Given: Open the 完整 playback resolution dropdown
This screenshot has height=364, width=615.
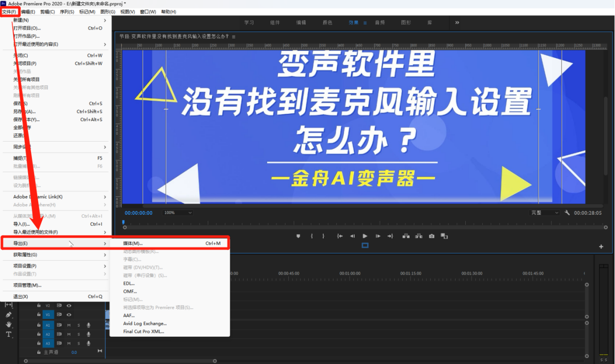Looking at the screenshot, I should pyautogui.click(x=544, y=213).
